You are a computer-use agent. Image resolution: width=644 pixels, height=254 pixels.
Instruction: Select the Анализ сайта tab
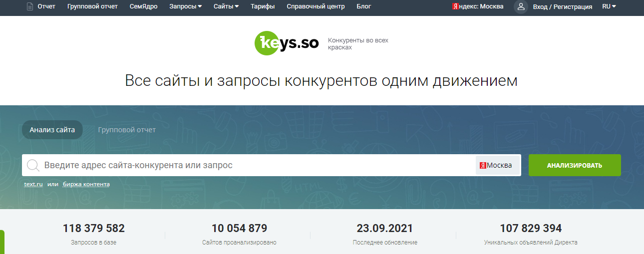(52, 130)
